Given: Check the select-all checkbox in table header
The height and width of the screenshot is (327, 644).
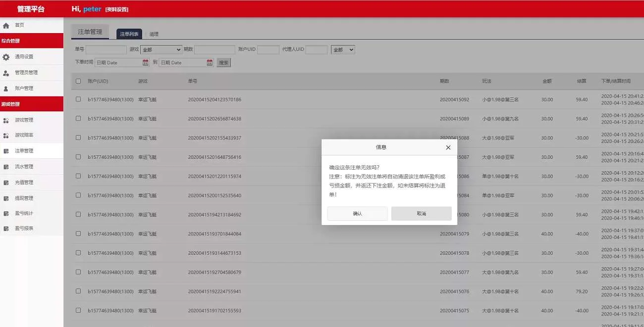Looking at the screenshot, I should pyautogui.click(x=78, y=81).
